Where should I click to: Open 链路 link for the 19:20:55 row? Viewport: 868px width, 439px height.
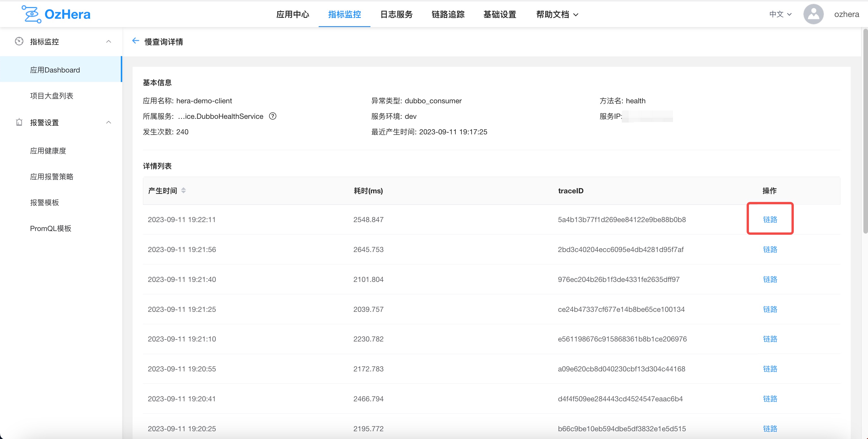[770, 369]
